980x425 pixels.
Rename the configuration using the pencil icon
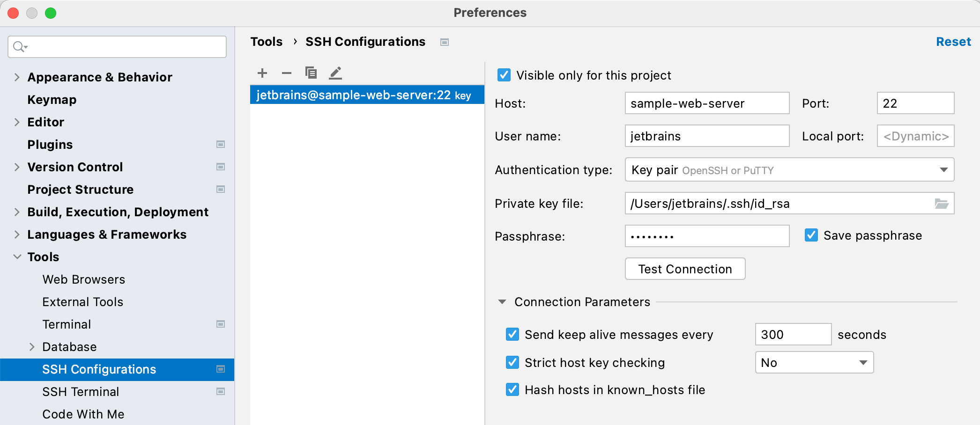point(336,73)
